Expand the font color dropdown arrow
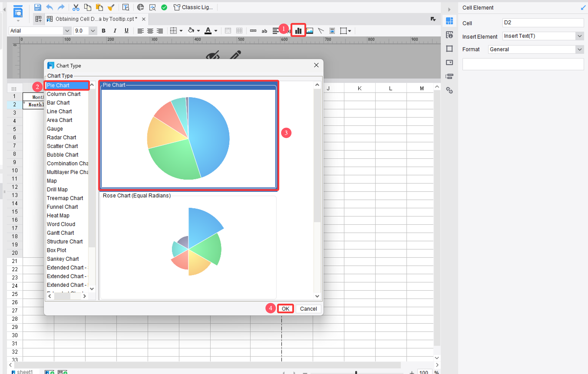Image resolution: width=588 pixels, height=374 pixels. tap(216, 31)
